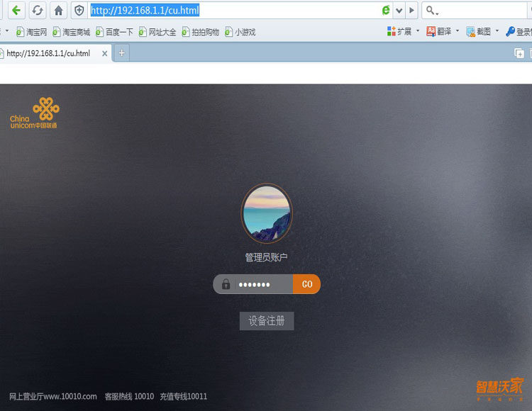
Task: Open the 小游戏 bookmark
Action: pos(240,32)
